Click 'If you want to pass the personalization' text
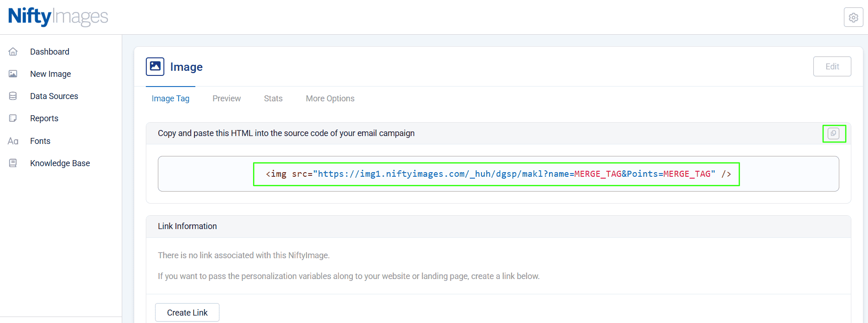The width and height of the screenshot is (868, 323). pyautogui.click(x=349, y=276)
